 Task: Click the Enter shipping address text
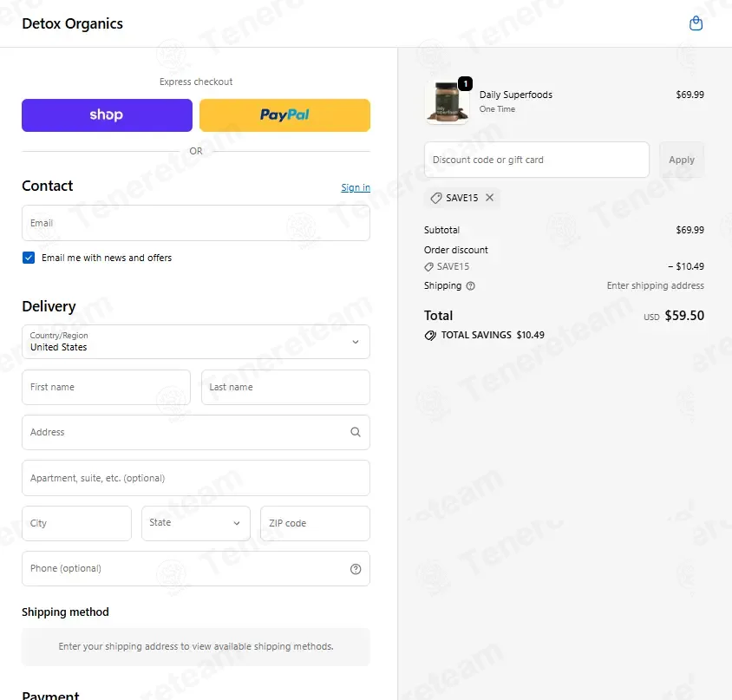coord(655,285)
